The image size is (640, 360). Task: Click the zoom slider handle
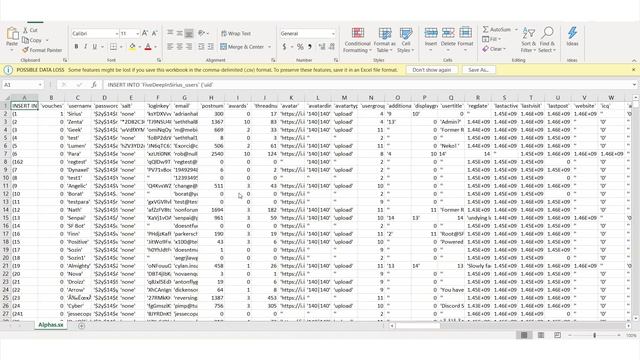tap(595, 335)
